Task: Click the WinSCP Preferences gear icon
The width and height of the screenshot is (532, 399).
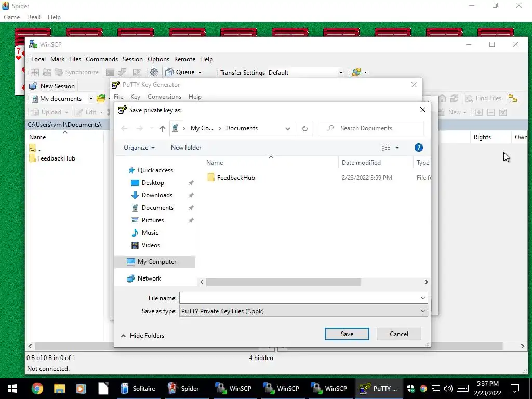Action: pos(154,72)
